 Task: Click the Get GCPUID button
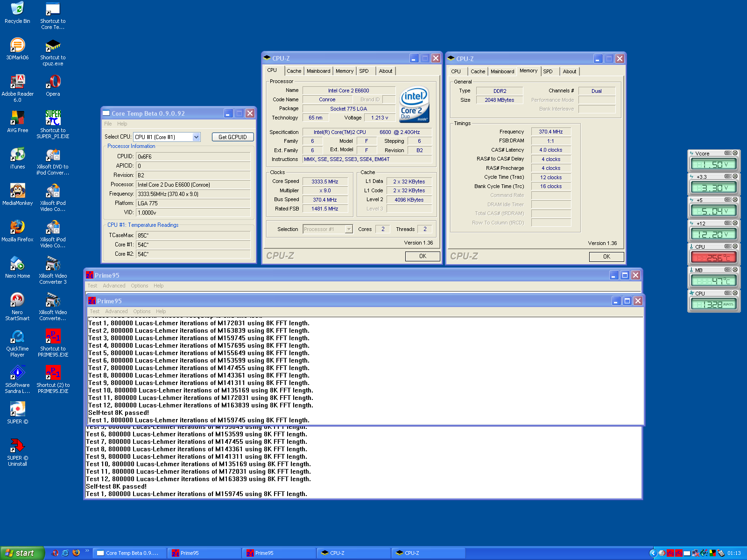[x=233, y=137]
